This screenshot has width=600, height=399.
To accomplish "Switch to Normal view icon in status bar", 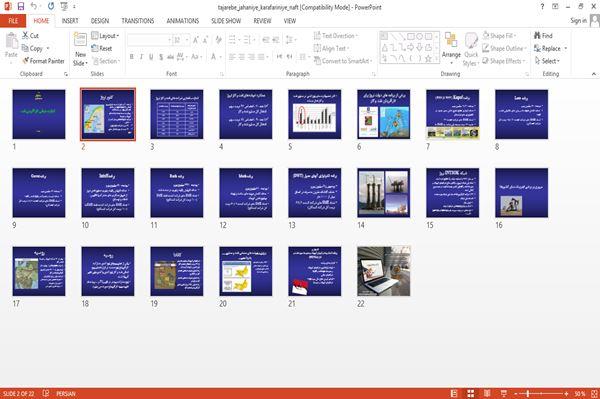I will point(454,393).
